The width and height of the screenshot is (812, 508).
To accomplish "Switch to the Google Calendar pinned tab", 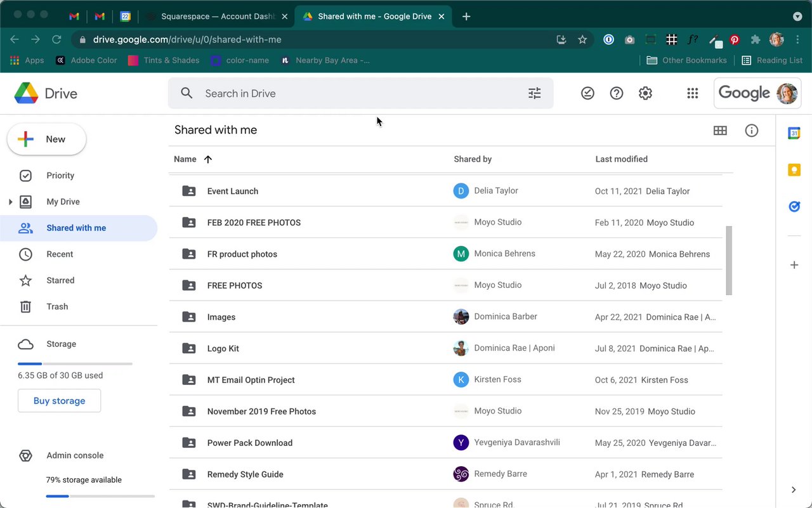I will 126,16.
